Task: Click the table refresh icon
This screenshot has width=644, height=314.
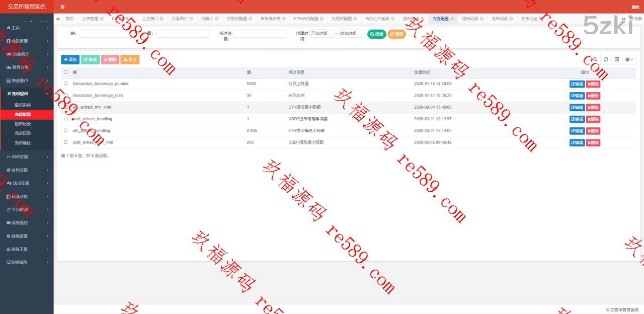Action: pyautogui.click(x=606, y=59)
